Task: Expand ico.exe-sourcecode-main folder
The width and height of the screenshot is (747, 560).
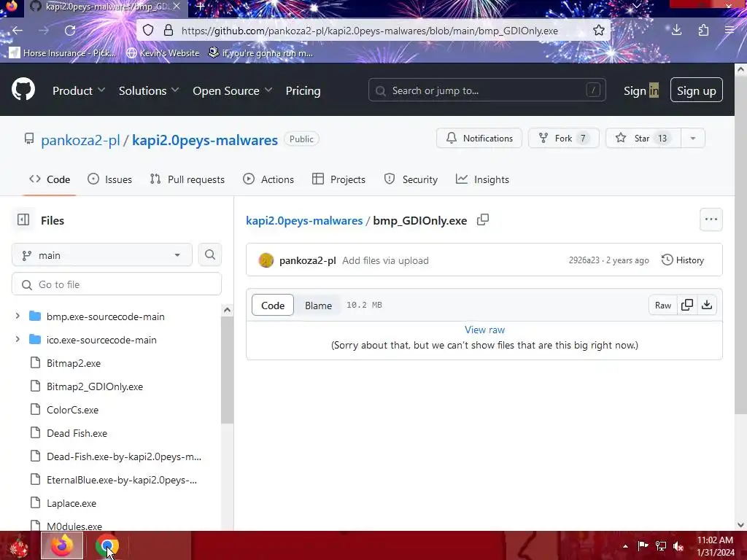Action: pos(18,339)
